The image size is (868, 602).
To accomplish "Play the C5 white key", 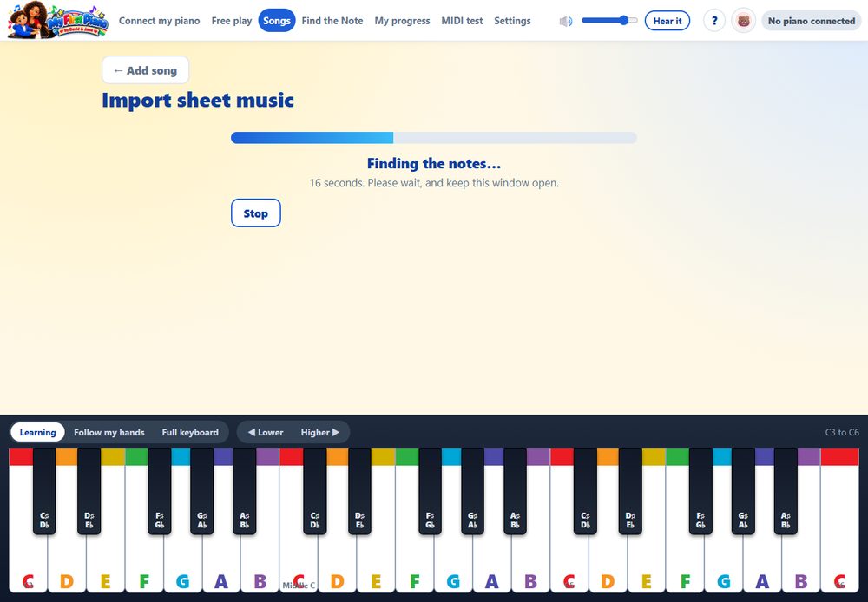I will 569,565.
